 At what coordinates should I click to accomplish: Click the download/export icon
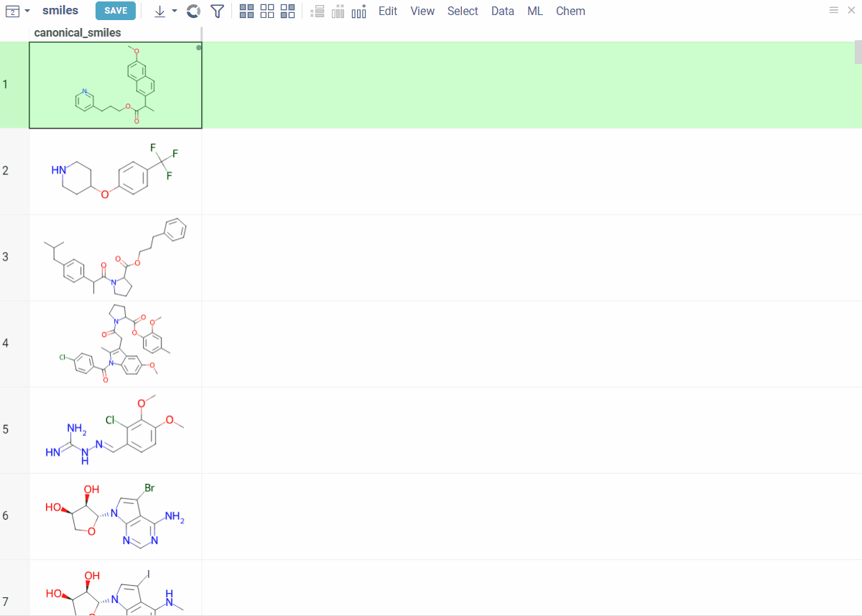coord(159,11)
